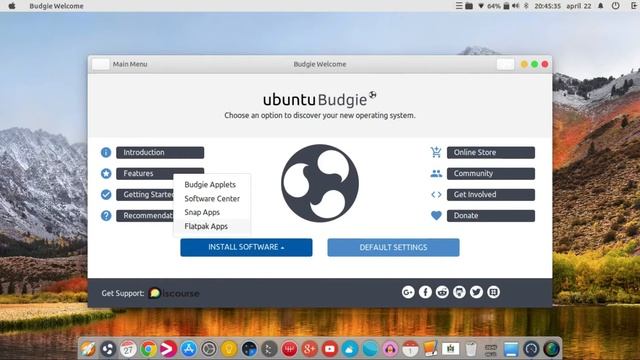This screenshot has height=360, width=640.
Task: Open the trash can in dock
Action: [x=471, y=349]
